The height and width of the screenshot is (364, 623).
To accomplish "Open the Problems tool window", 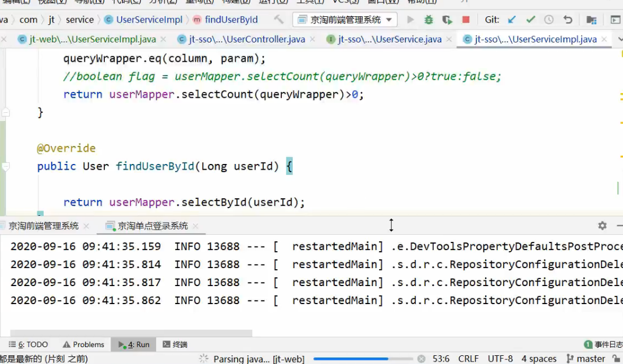I will (83, 345).
